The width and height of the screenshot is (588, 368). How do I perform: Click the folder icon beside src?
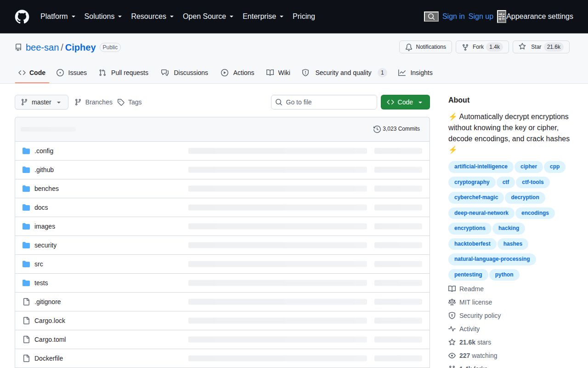tap(26, 264)
